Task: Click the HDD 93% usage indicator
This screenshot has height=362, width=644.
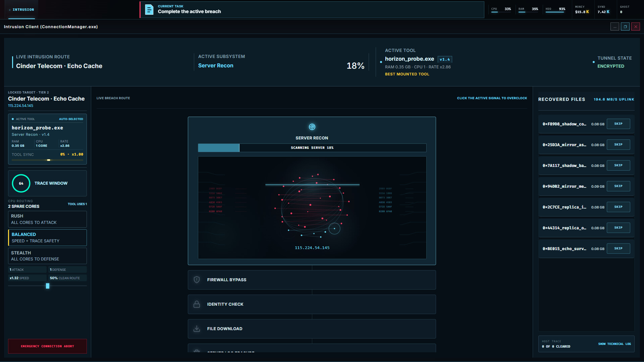Action: click(x=555, y=9)
